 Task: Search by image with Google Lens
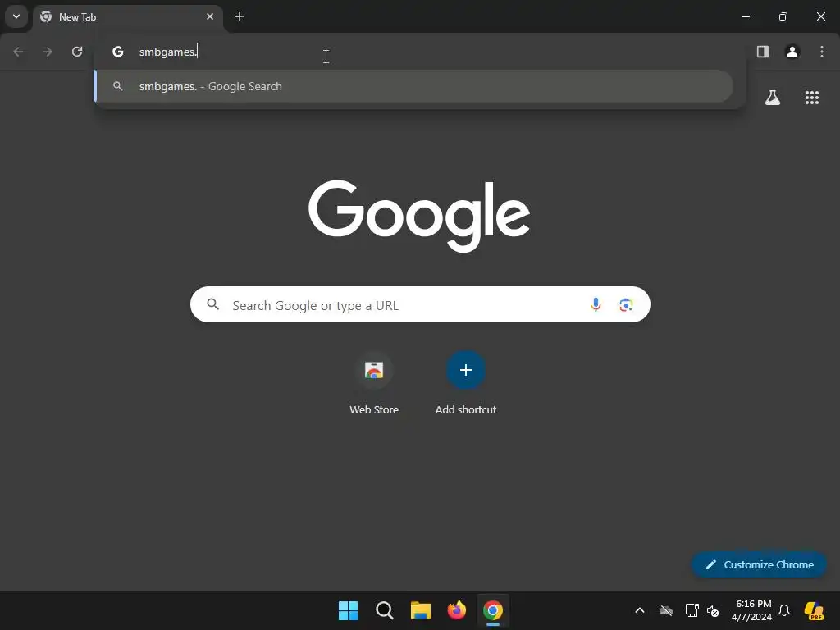point(626,305)
